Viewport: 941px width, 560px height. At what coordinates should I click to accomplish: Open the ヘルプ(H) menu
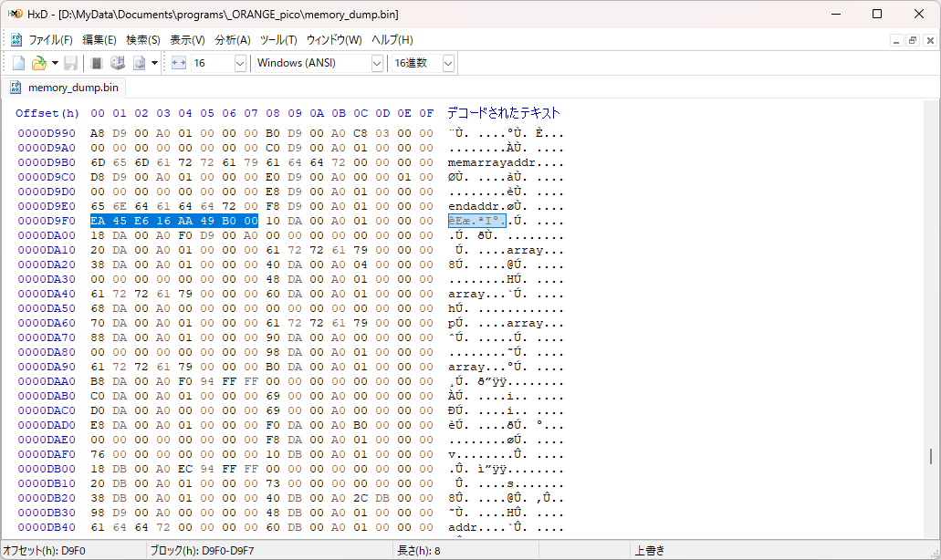(x=392, y=40)
